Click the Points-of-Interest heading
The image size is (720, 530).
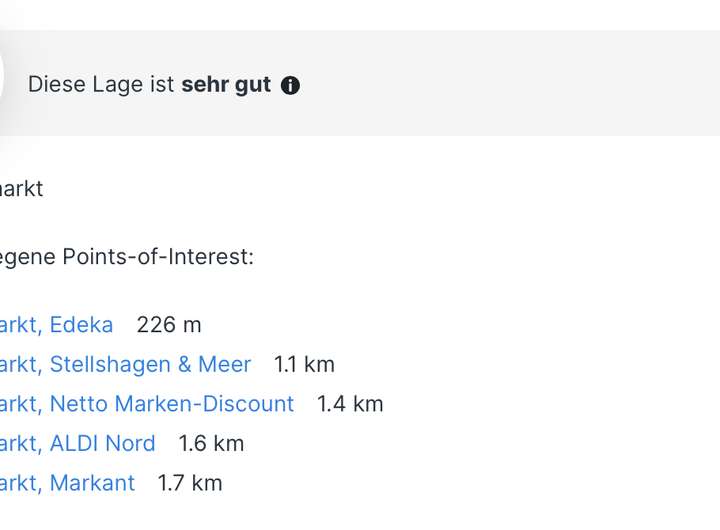(x=126, y=257)
